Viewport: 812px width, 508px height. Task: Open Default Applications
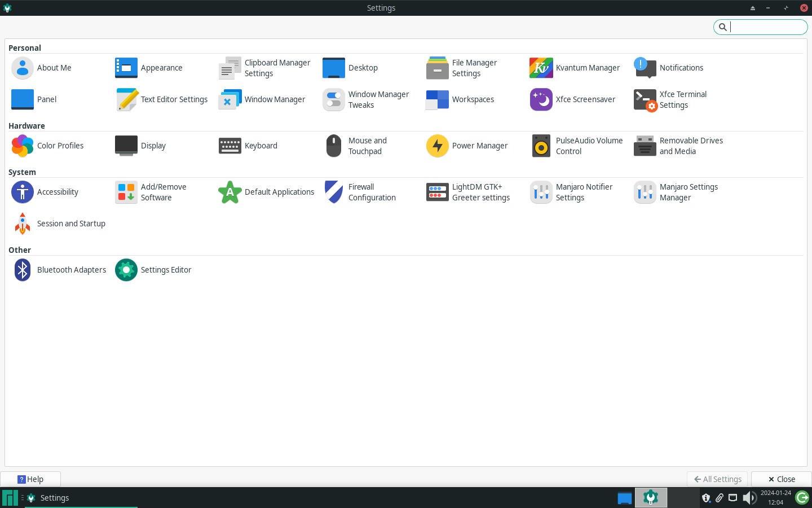coord(279,192)
